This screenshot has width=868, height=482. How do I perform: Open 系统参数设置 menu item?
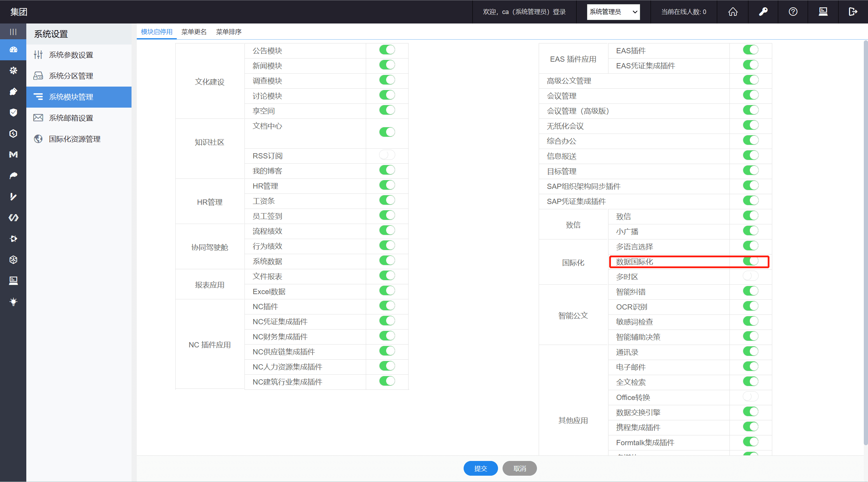click(x=79, y=55)
